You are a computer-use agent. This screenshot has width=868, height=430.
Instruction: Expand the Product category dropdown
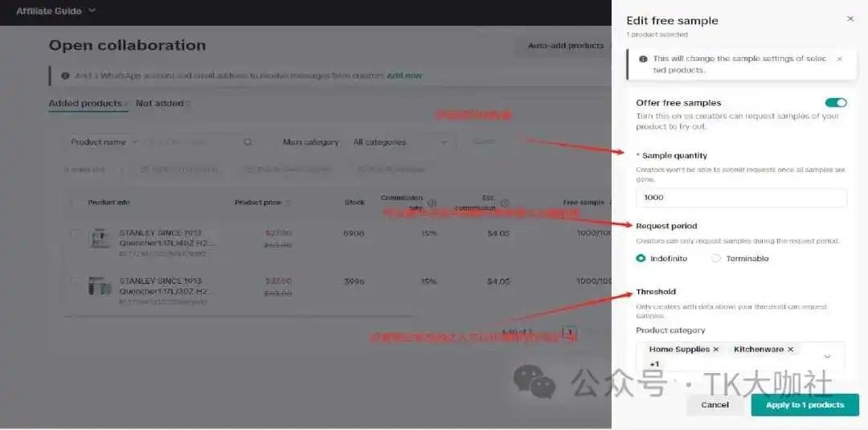[828, 356]
